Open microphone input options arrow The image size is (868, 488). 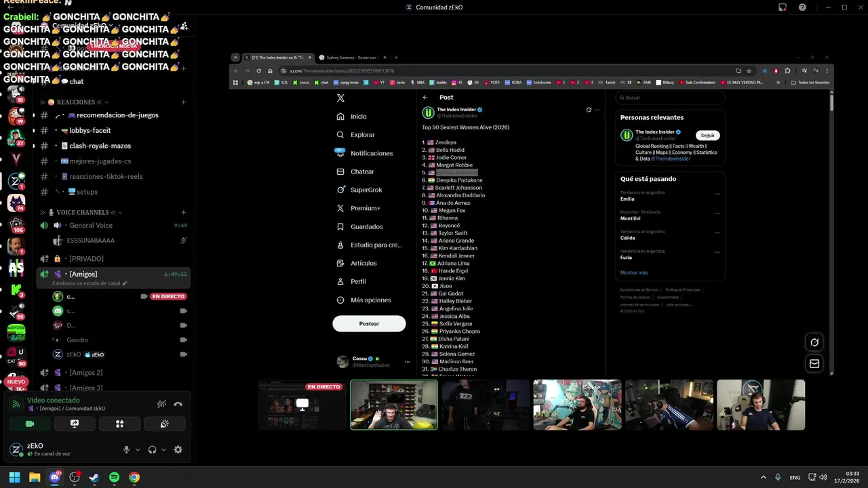click(138, 449)
